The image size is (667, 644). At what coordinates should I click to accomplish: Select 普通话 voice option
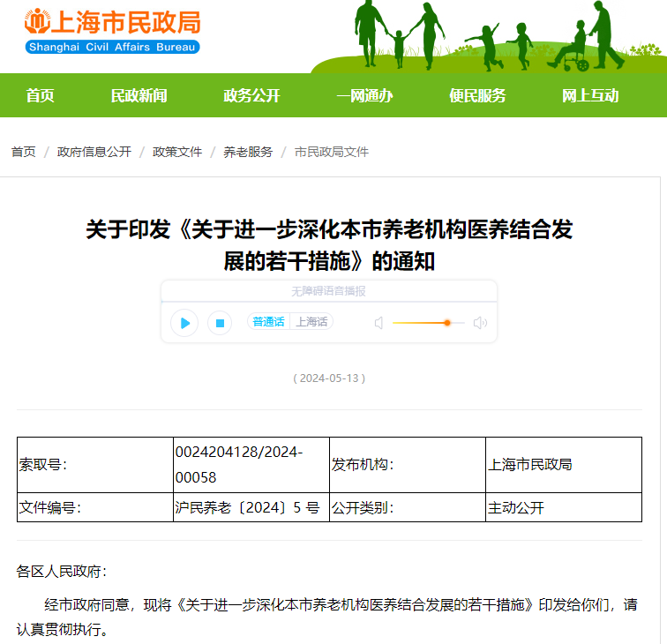coord(268,322)
